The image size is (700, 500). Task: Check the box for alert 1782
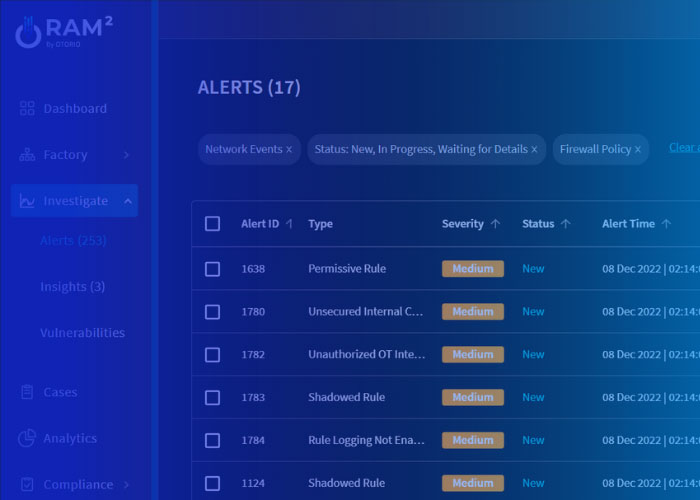[212, 354]
